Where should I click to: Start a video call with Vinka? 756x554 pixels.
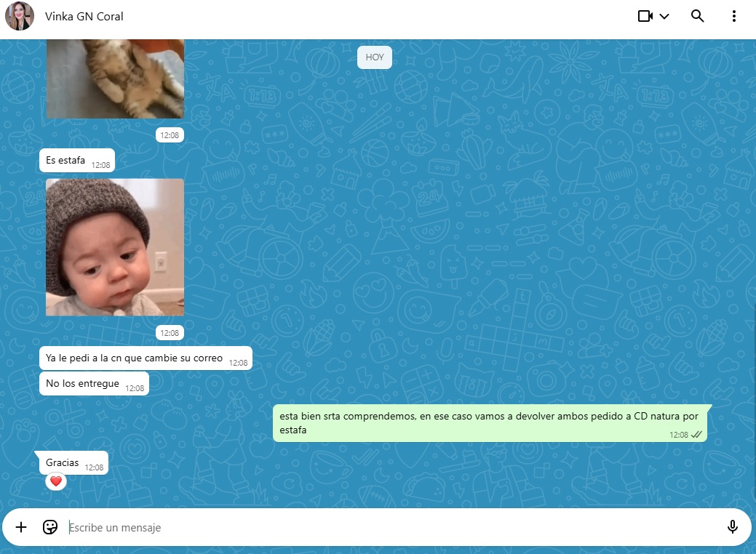645,16
